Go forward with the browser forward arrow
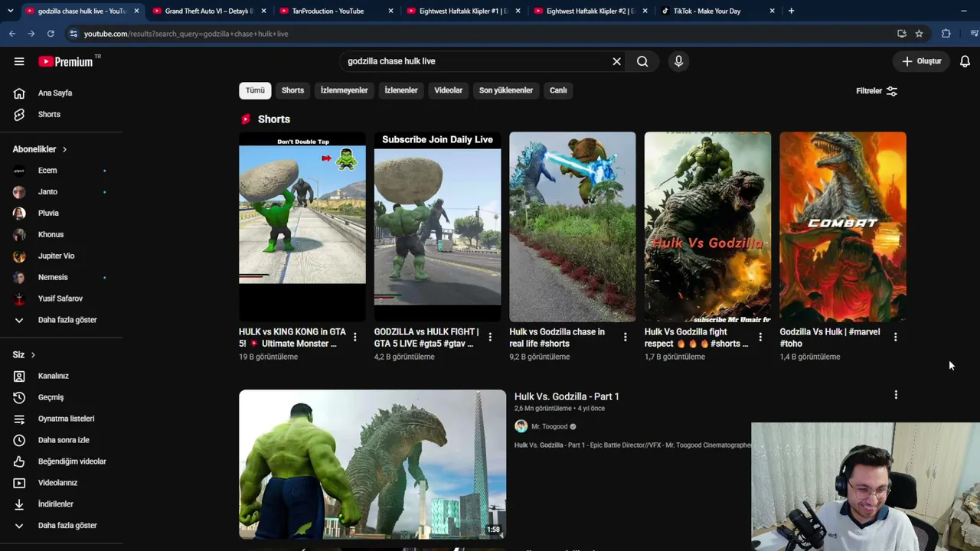 click(x=31, y=34)
